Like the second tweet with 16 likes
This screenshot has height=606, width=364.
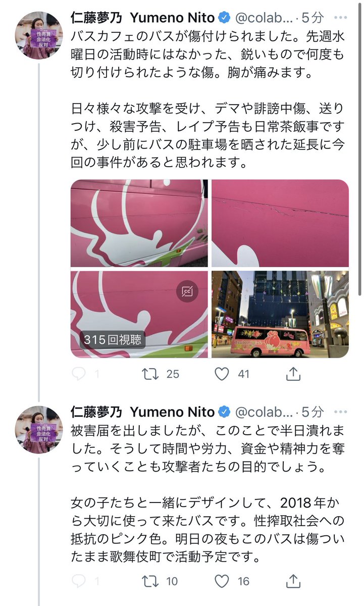(x=222, y=582)
